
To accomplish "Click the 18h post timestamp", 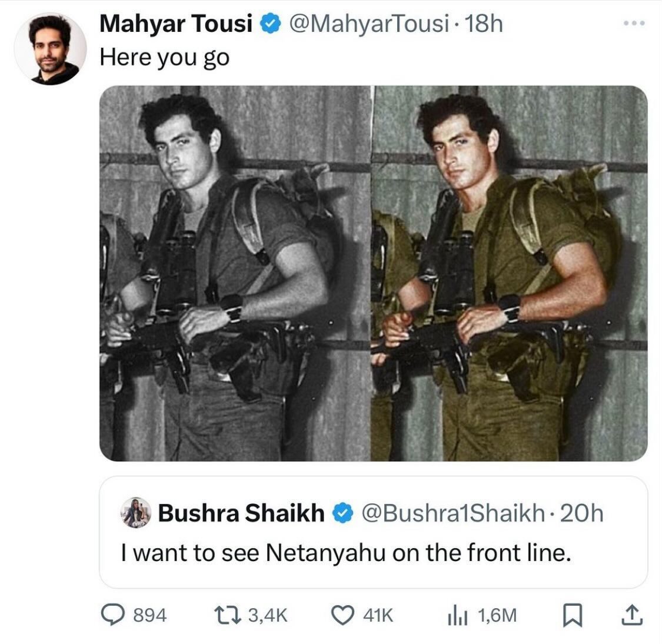I will click(484, 24).
